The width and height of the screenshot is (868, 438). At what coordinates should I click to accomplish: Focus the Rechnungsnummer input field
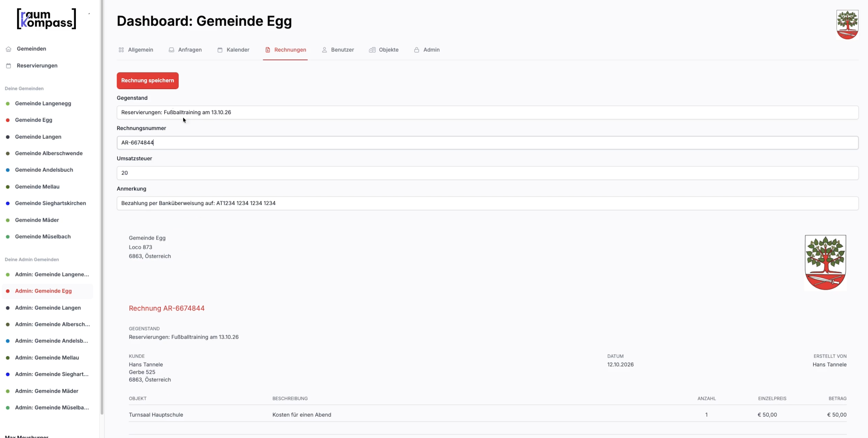pyautogui.click(x=488, y=143)
